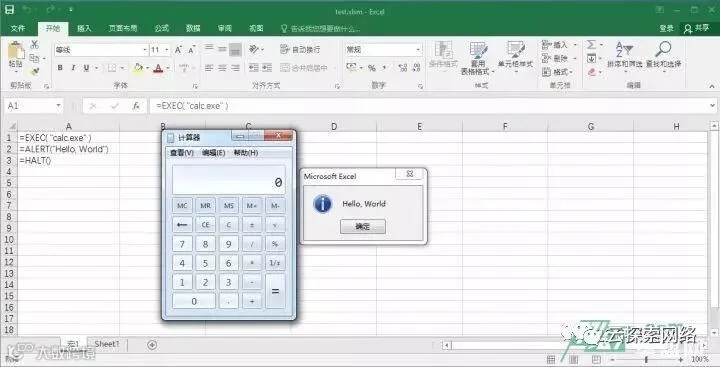This screenshot has height=367, width=720.
Task: Click the Cut scissors icon
Action: click(34, 45)
